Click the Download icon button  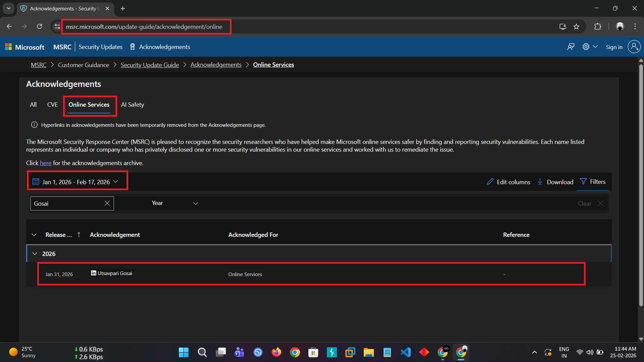pos(555,182)
